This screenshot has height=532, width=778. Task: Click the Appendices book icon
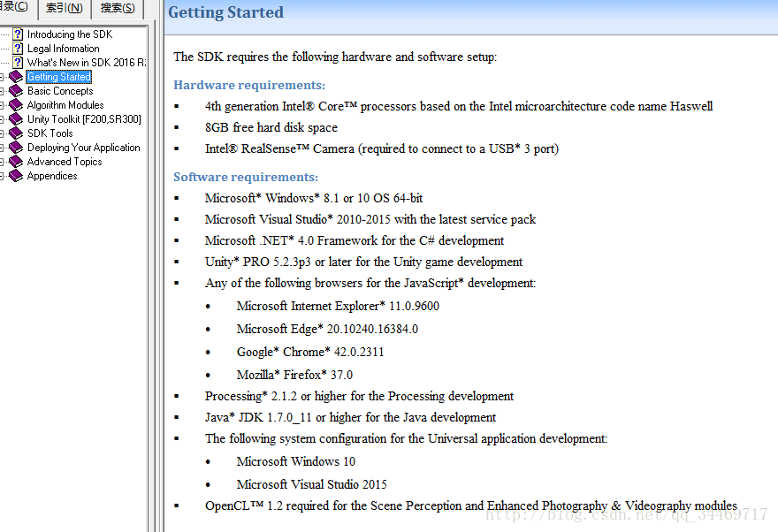click(16, 176)
